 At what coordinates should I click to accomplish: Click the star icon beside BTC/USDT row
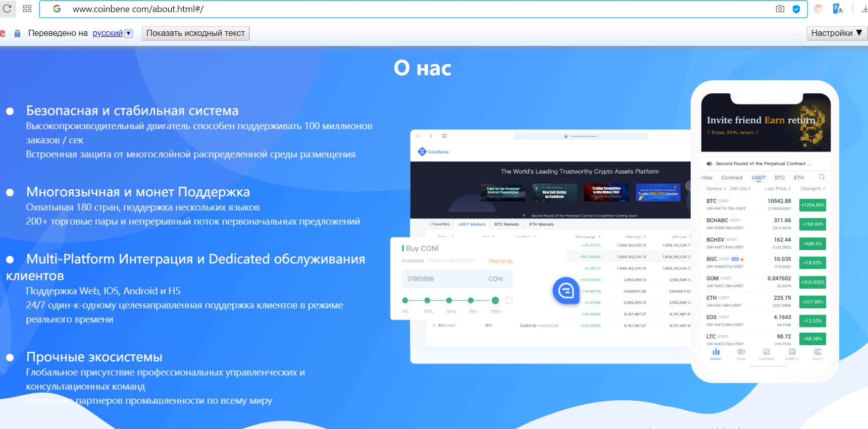point(434,326)
